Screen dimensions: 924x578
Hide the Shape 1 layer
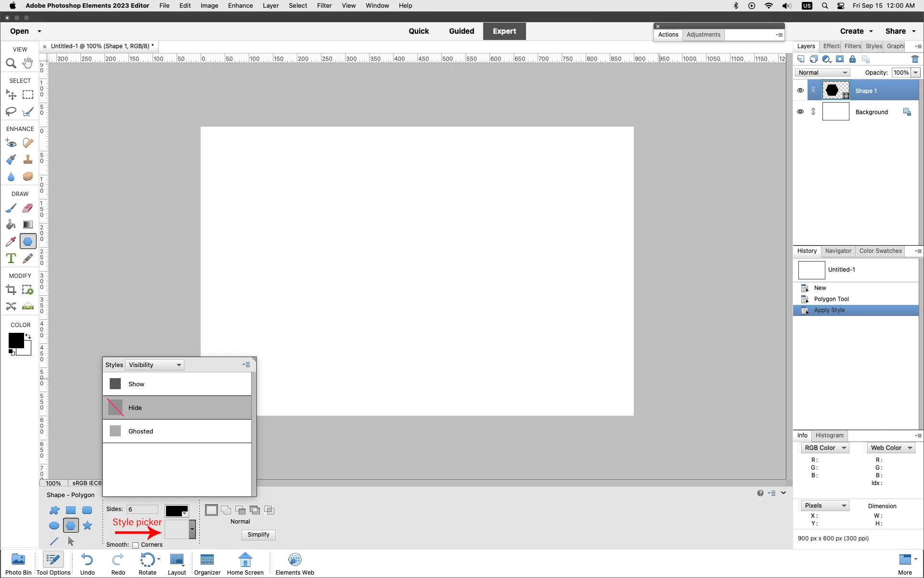coord(800,91)
